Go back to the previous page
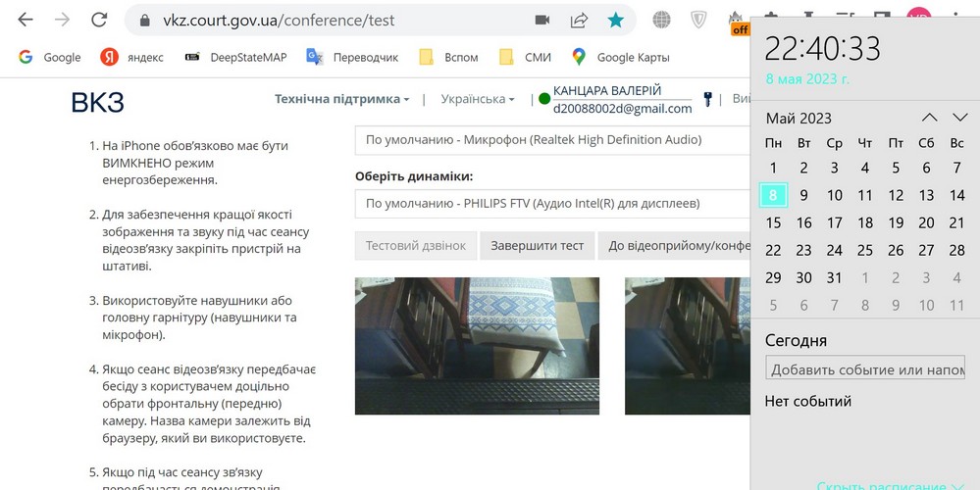The width and height of the screenshot is (980, 490). coord(26,20)
